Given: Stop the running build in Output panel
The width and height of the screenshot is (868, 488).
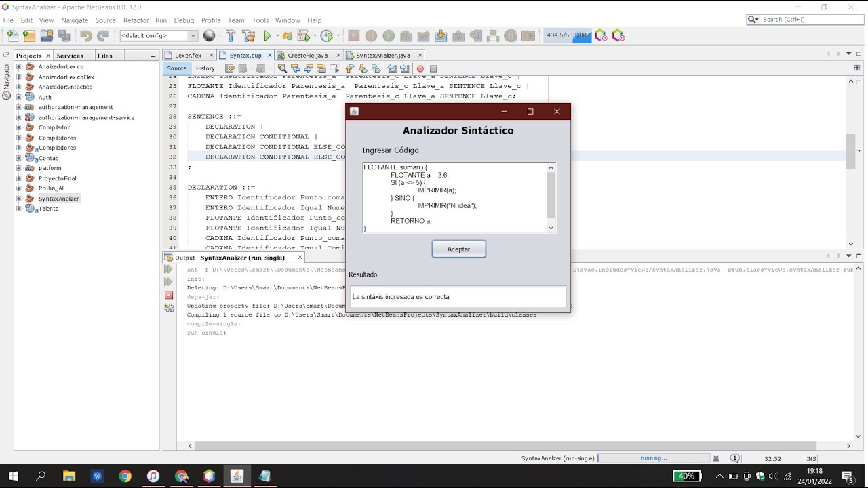Looking at the screenshot, I should point(169,296).
